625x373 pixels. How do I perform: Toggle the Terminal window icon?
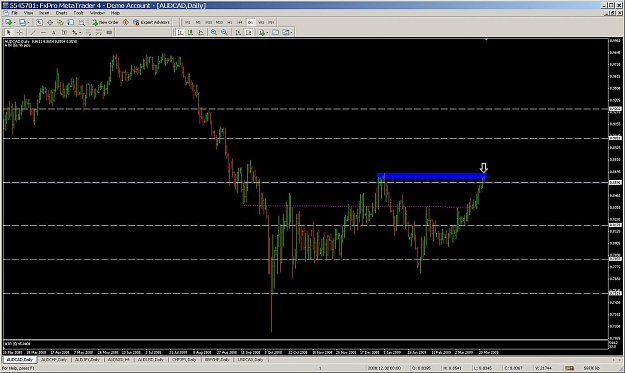click(71, 22)
